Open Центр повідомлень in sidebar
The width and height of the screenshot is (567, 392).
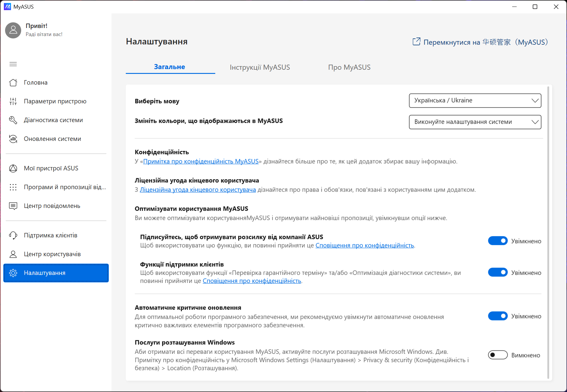click(56, 206)
